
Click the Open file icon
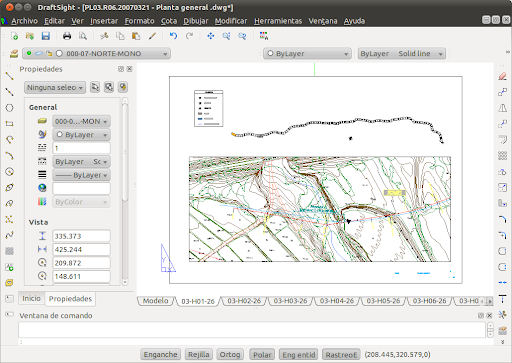pos(30,36)
